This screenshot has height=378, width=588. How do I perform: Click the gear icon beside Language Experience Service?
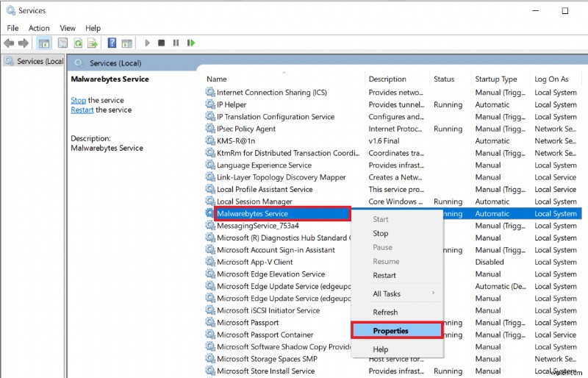(210, 165)
